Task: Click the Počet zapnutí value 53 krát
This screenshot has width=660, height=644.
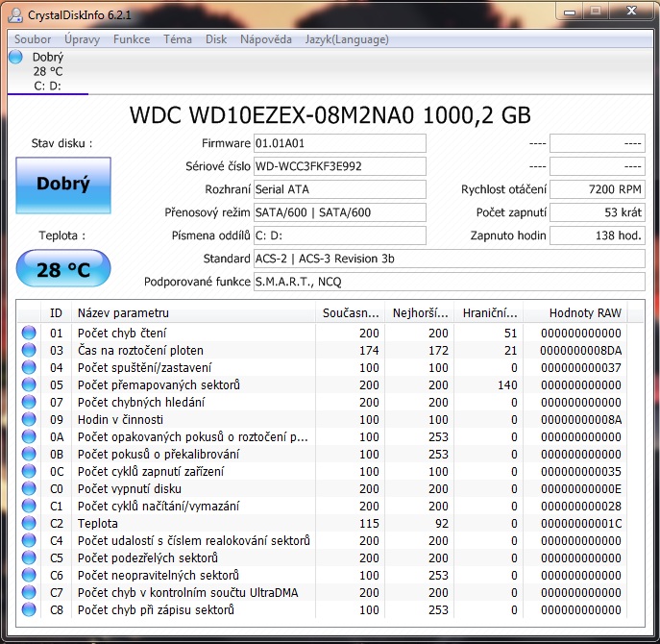Action: (x=598, y=212)
